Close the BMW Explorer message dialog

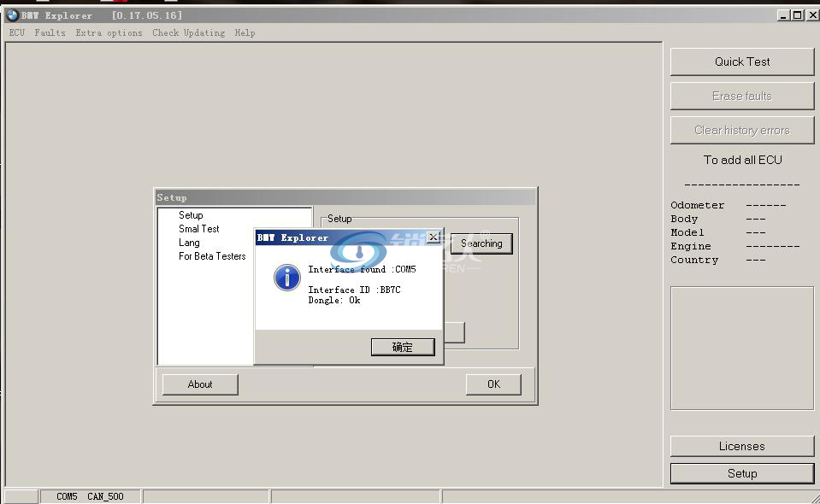pyautogui.click(x=433, y=237)
